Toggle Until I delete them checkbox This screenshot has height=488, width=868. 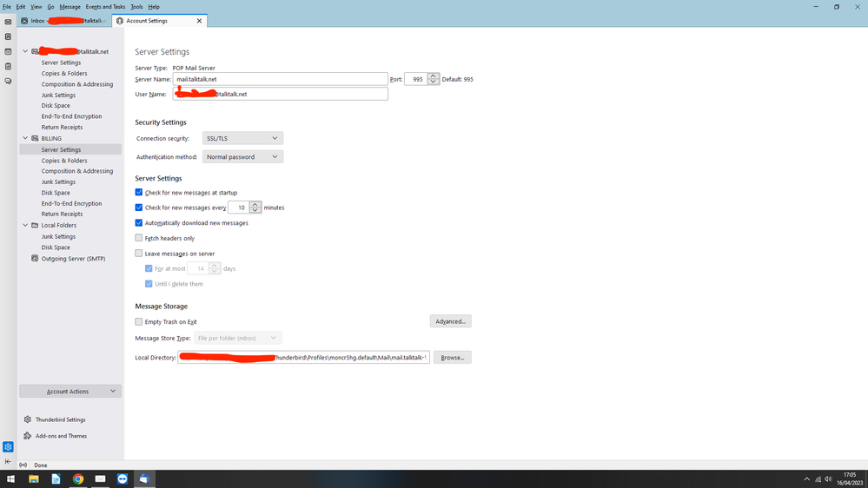149,284
